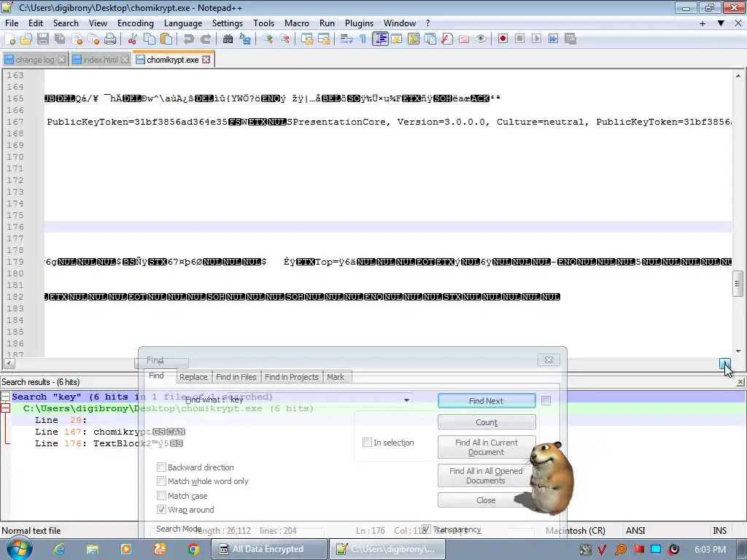The image size is (747, 560).
Task: Open the Find what history dropdown
Action: click(x=406, y=400)
